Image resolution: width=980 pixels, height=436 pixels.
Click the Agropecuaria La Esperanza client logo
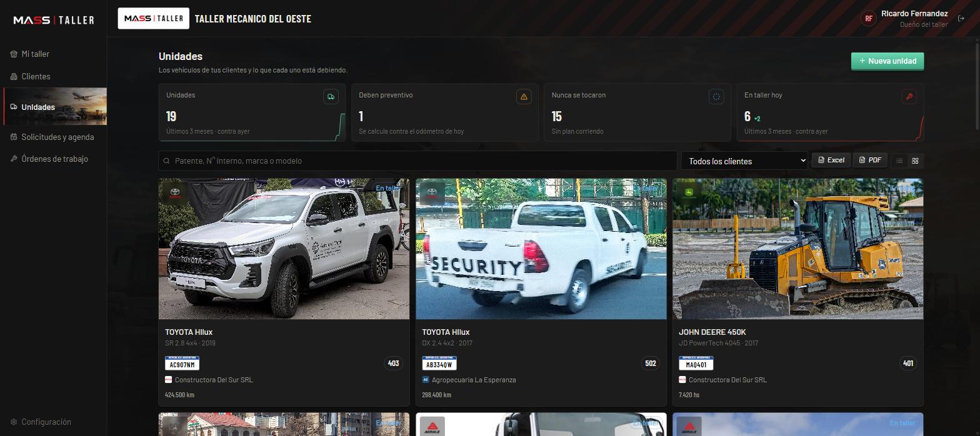[x=426, y=380]
